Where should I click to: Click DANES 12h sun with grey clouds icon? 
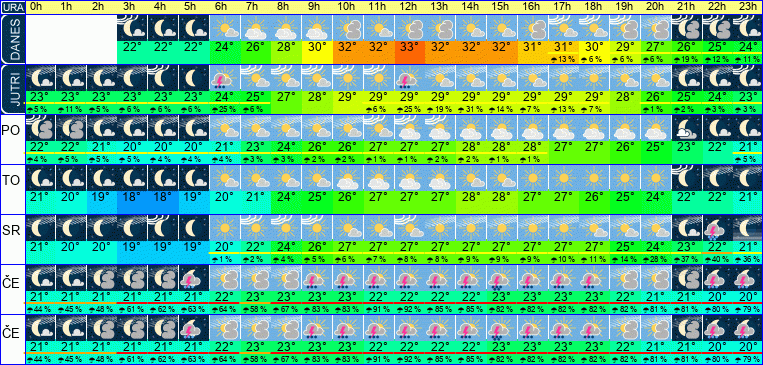(409, 28)
